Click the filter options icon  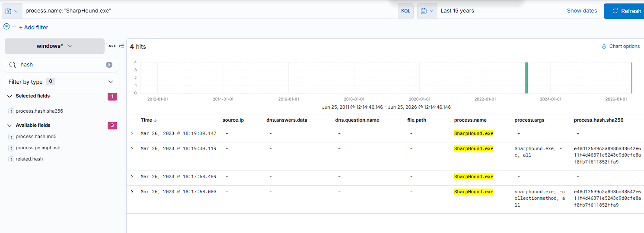coord(6,27)
